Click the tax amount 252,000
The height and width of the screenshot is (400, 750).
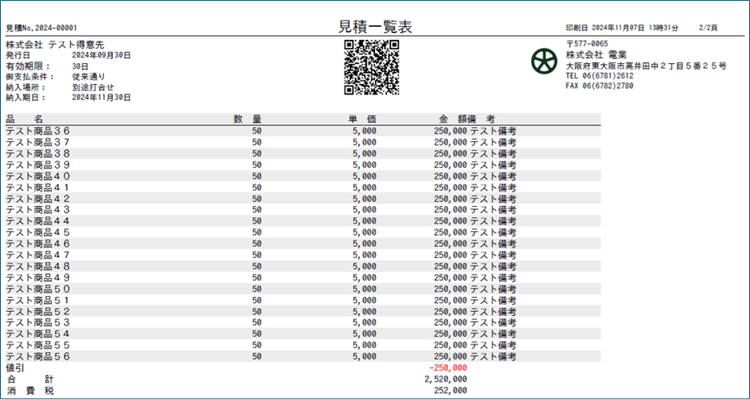(448, 391)
